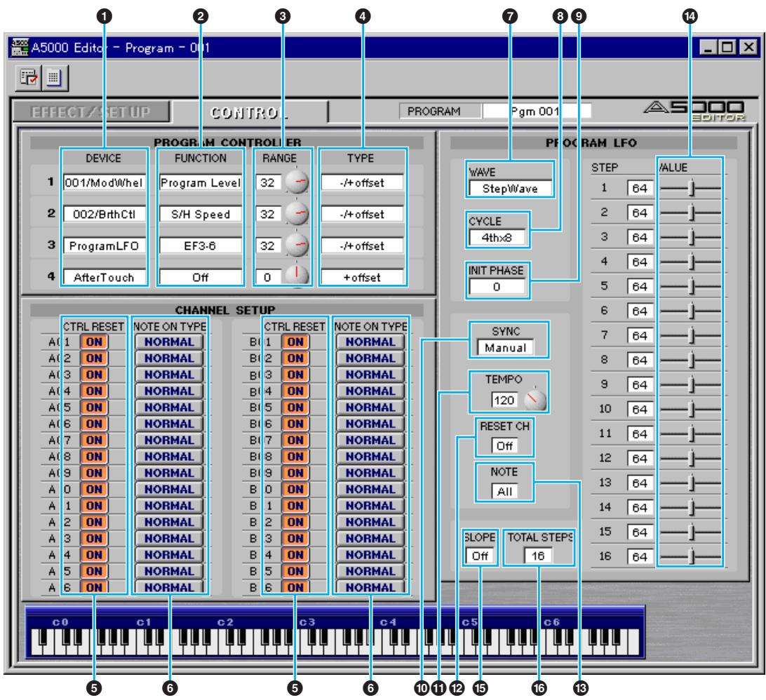Open the CYCLE 4thx8 dropdown
766x700 pixels.
point(497,238)
